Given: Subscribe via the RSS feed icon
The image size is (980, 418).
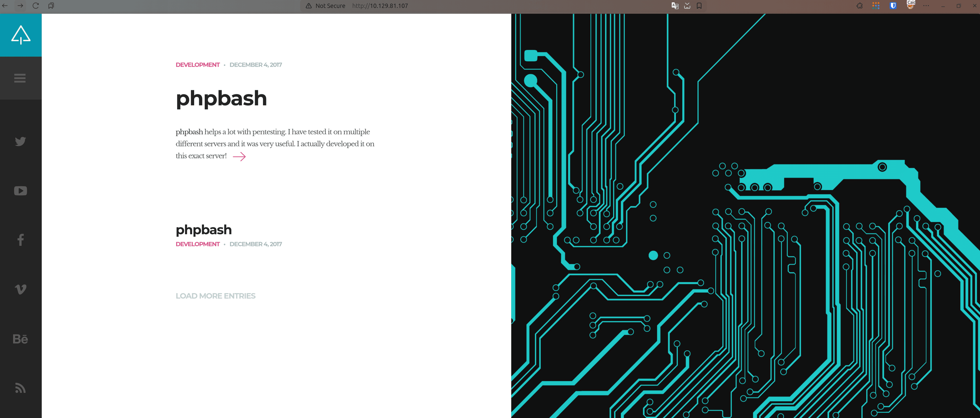Looking at the screenshot, I should pyautogui.click(x=20, y=388).
